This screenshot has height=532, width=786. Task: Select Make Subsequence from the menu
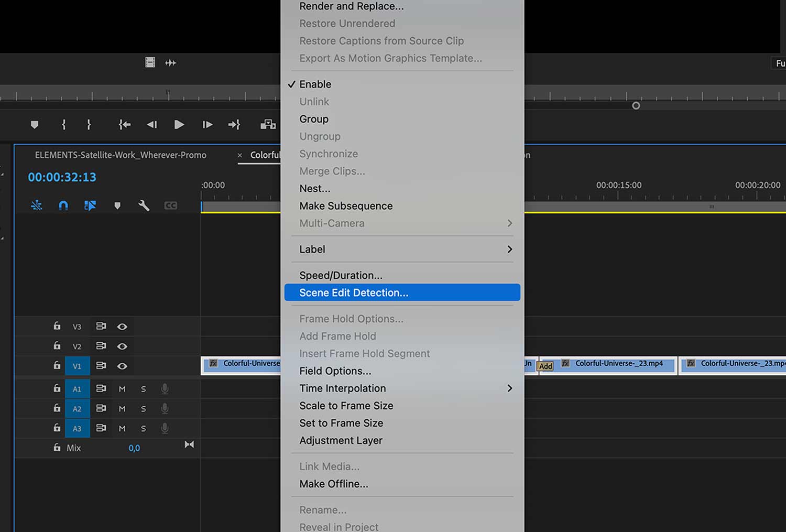click(x=346, y=206)
